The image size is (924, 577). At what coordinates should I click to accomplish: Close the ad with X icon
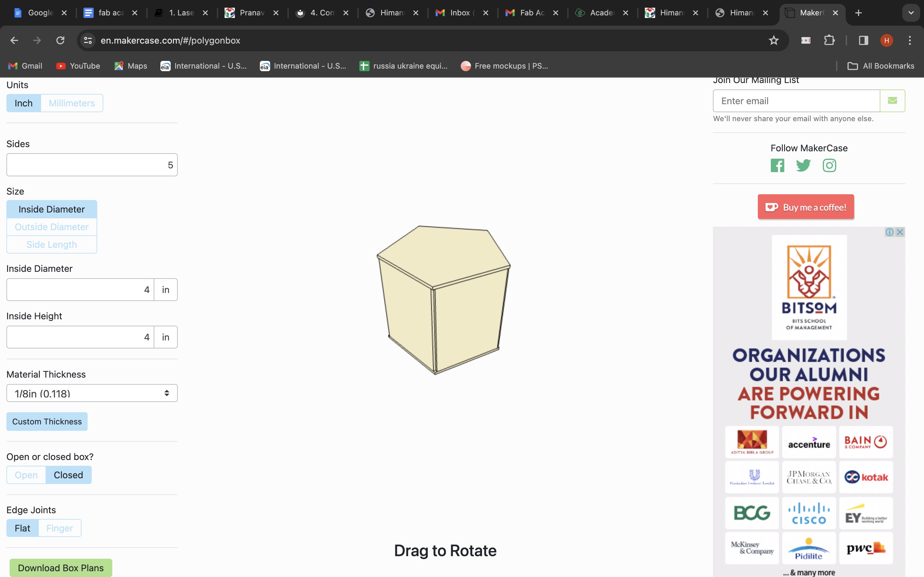pyautogui.click(x=900, y=232)
